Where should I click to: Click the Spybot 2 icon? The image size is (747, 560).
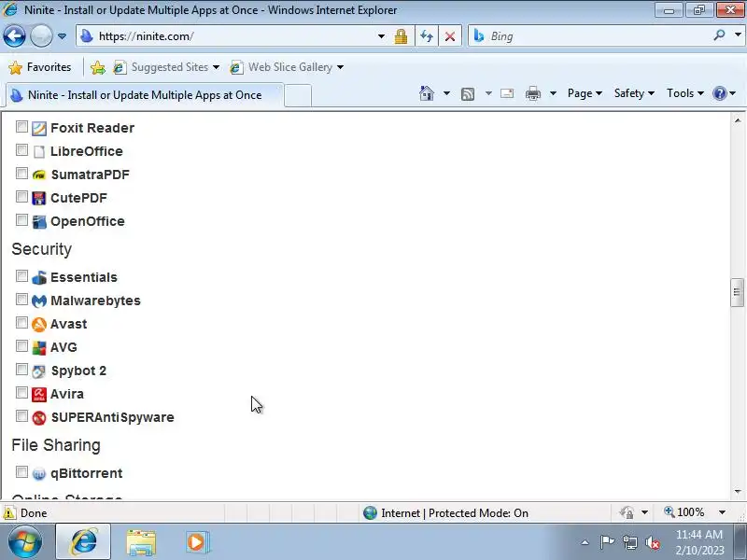click(39, 371)
